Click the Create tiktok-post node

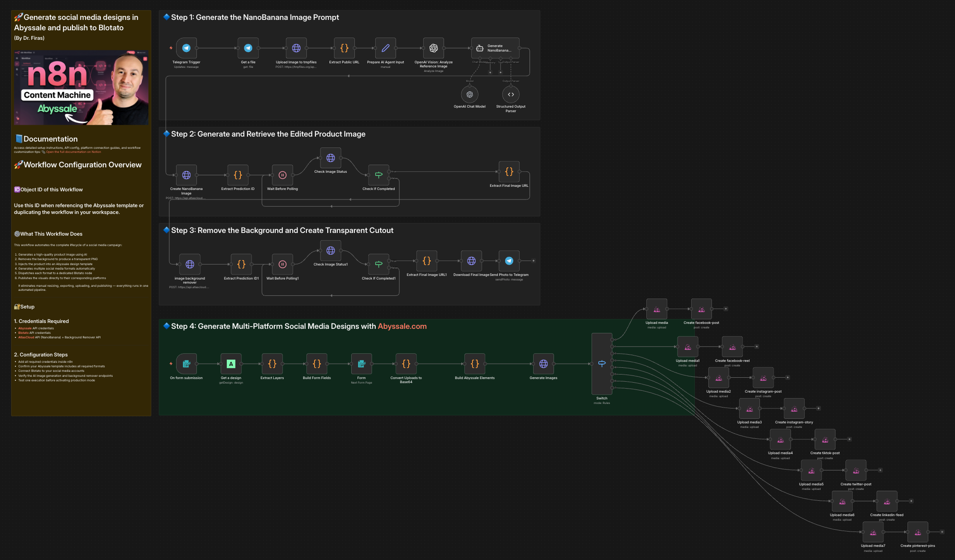tap(825, 439)
